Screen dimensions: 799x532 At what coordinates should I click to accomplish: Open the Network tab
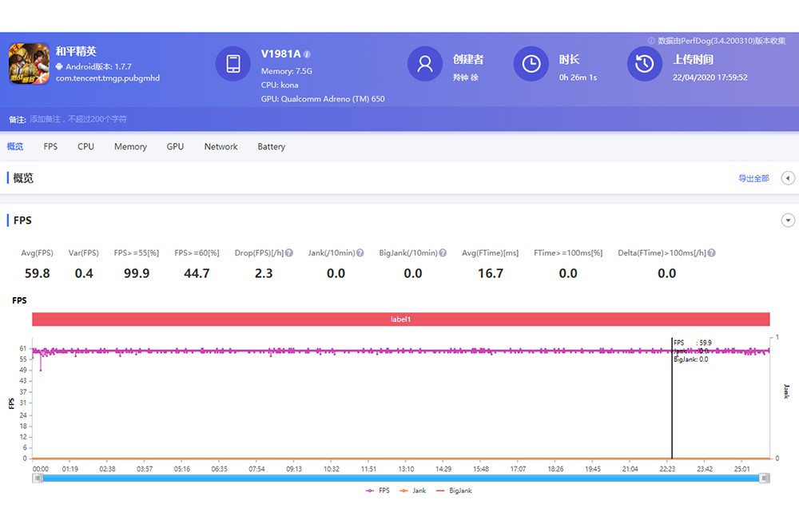tap(221, 147)
